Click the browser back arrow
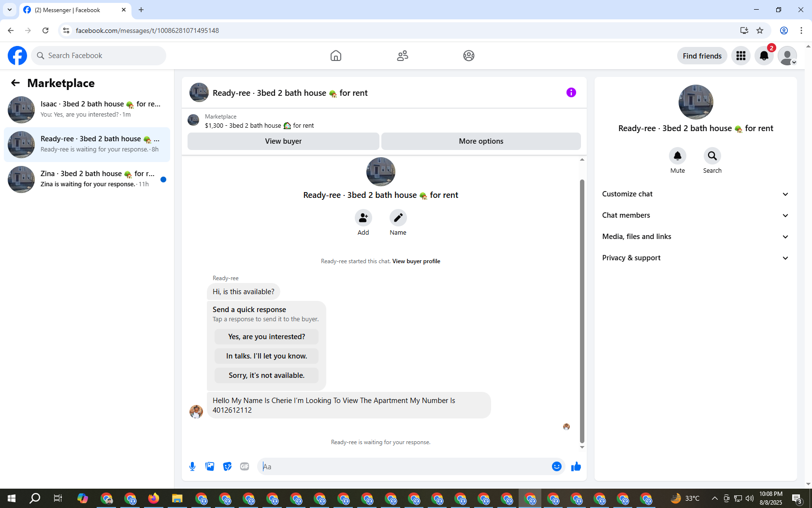Screen dimensions: 812x508 coord(11,30)
